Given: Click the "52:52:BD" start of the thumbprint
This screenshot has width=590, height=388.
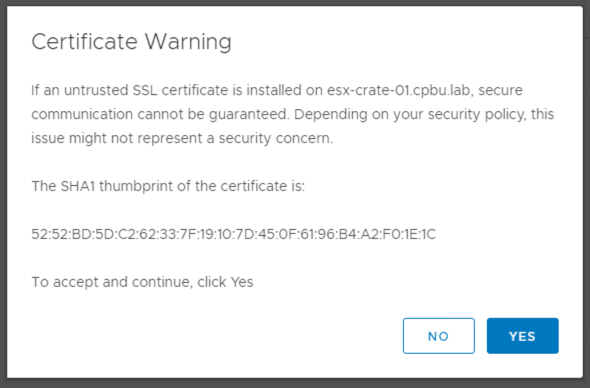Looking at the screenshot, I should [x=60, y=234].
